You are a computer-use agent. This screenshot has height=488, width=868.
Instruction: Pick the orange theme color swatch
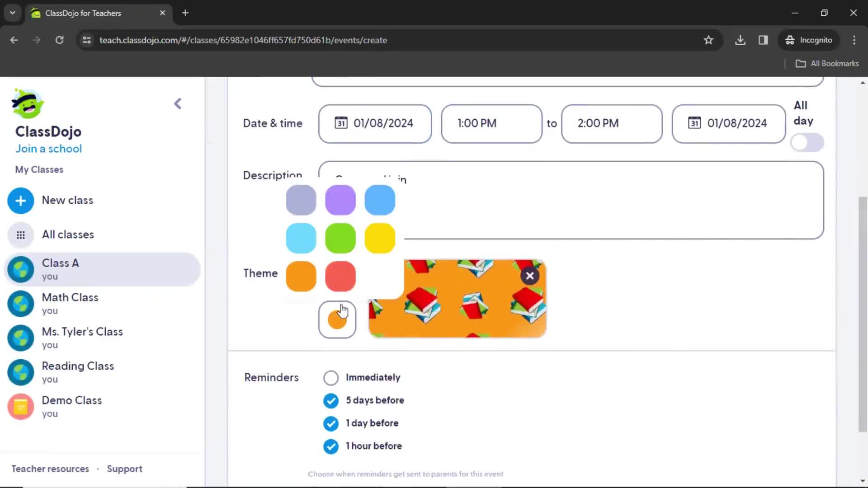pyautogui.click(x=301, y=276)
